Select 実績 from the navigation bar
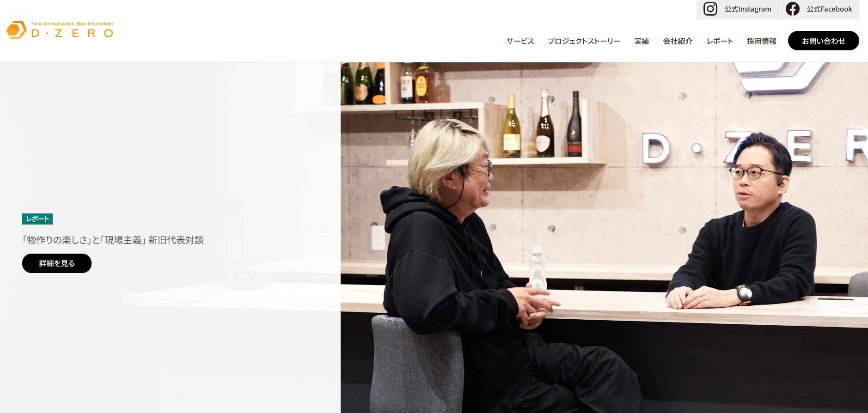Image resolution: width=868 pixels, height=413 pixels. 642,41
